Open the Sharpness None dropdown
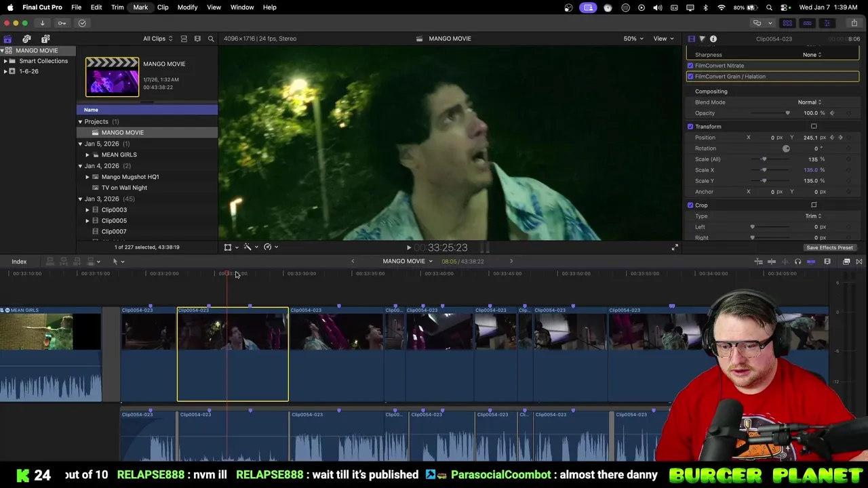The width and height of the screenshot is (868, 488). point(812,55)
